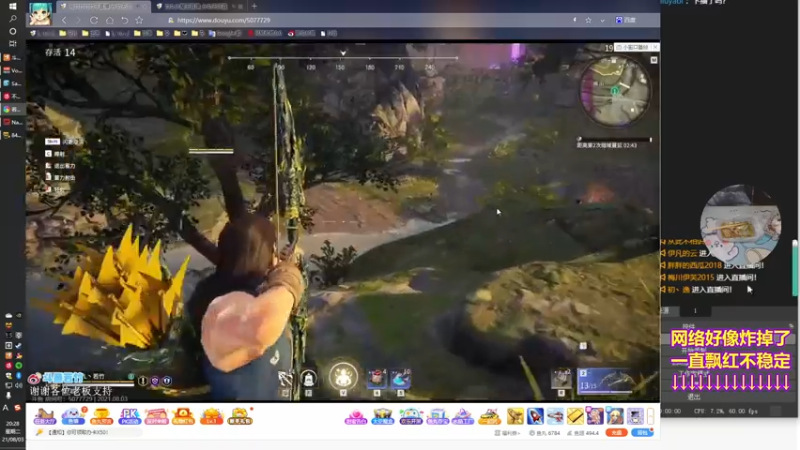Open the Windows Start menu
Screen dimensions: 800x450
(13, 6)
